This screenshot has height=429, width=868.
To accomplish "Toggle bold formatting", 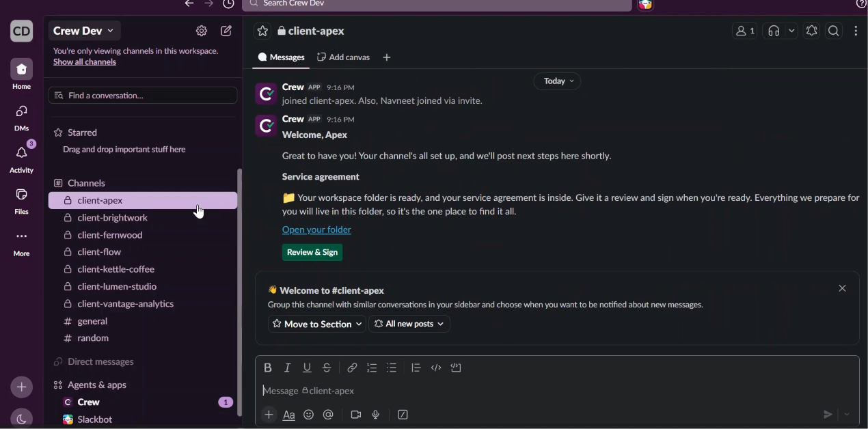I will point(268,368).
